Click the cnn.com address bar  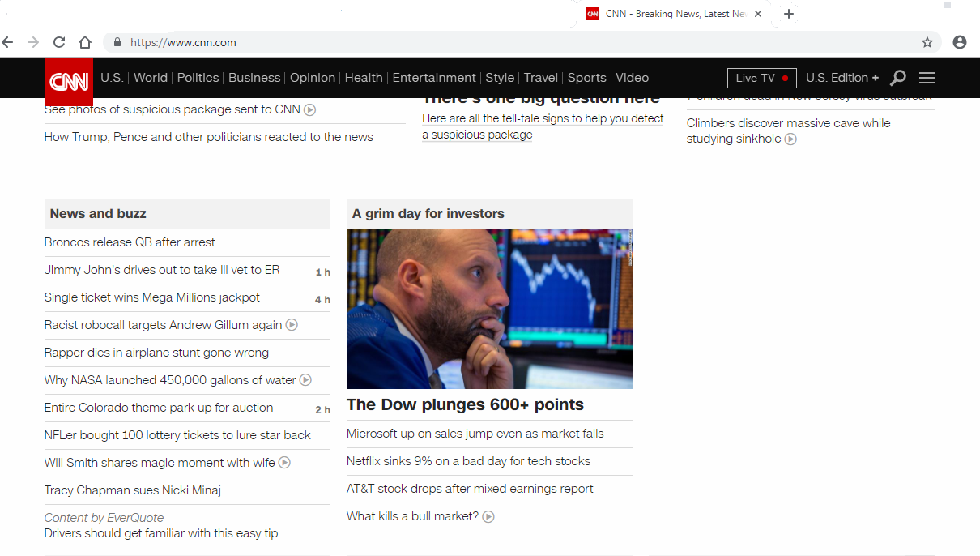pos(522,42)
